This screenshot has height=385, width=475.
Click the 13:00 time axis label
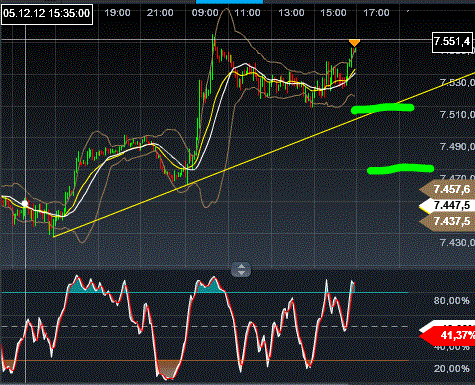(x=291, y=13)
